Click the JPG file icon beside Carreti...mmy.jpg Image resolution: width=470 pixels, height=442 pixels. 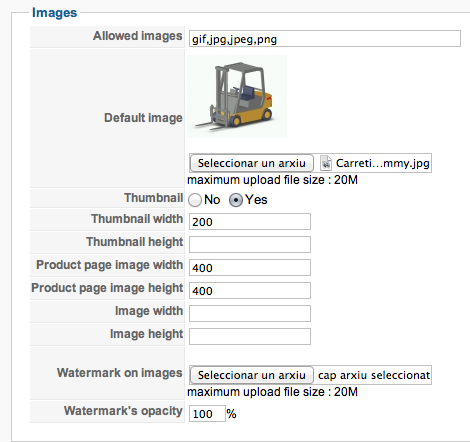point(326,163)
